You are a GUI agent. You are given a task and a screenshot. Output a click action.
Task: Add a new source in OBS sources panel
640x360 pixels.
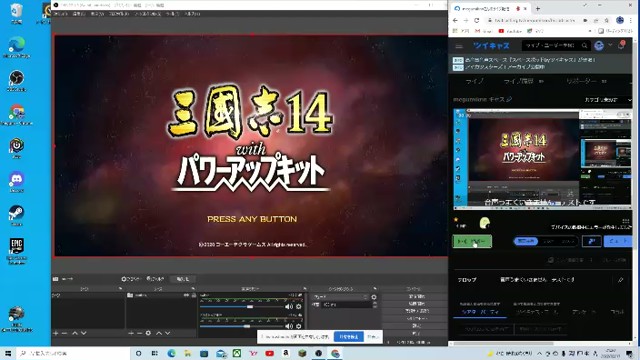pyautogui.click(x=131, y=333)
